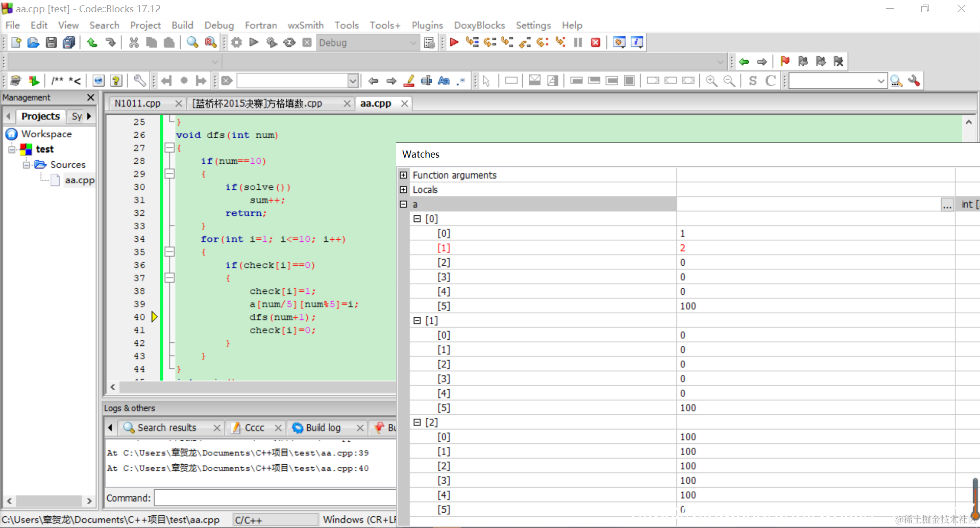This screenshot has height=528, width=980.
Task: Collapse the [1] row of array a
Action: tap(417, 320)
